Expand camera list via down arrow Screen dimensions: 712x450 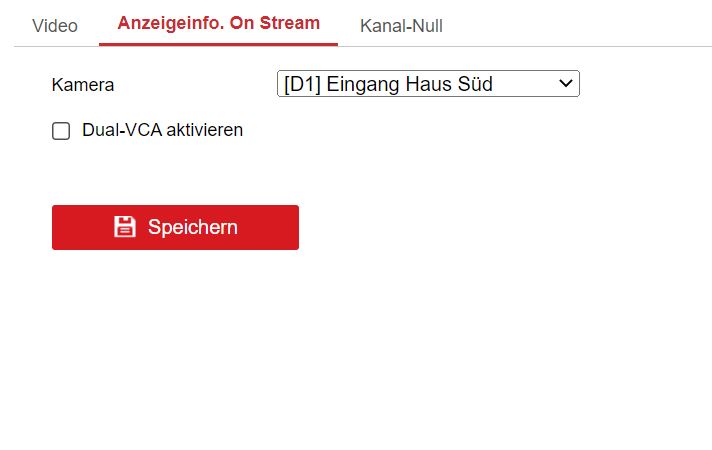coord(566,84)
